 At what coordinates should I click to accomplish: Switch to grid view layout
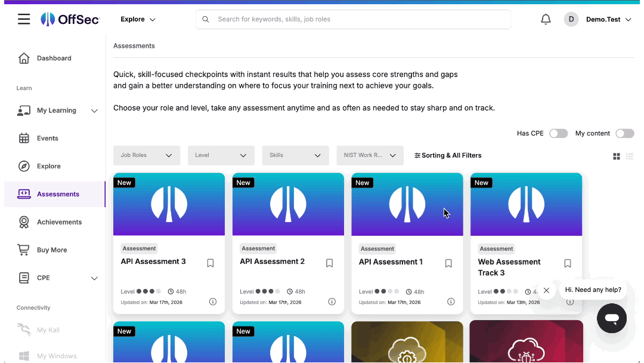617,156
